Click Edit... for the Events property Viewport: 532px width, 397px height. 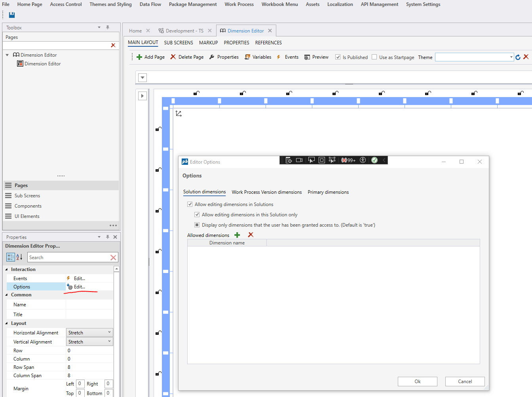79,279
